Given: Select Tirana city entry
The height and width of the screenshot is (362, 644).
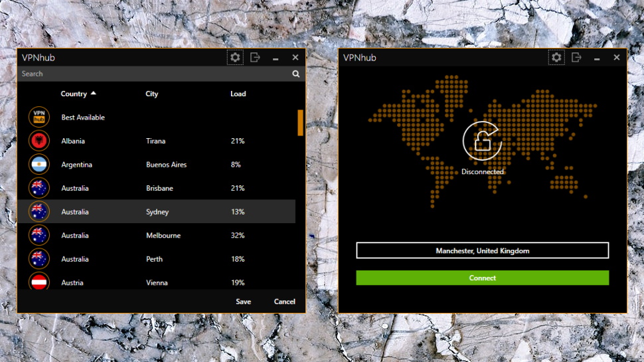Looking at the screenshot, I should [x=155, y=141].
